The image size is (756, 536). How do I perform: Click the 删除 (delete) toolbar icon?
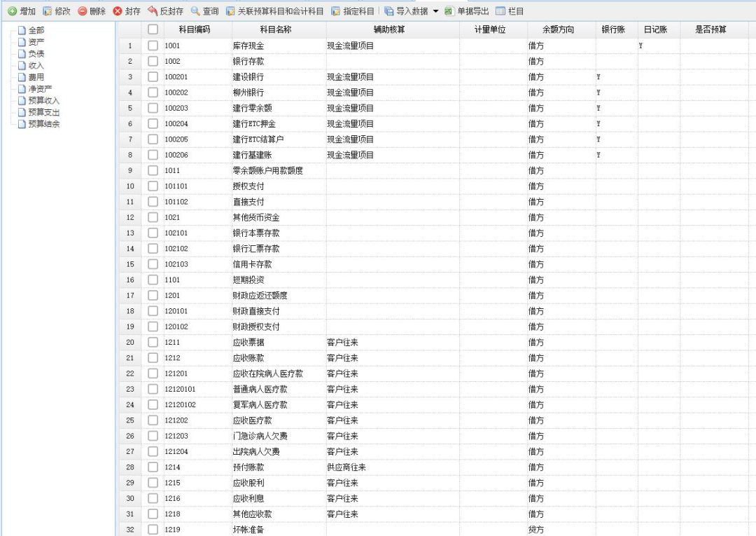(x=83, y=11)
